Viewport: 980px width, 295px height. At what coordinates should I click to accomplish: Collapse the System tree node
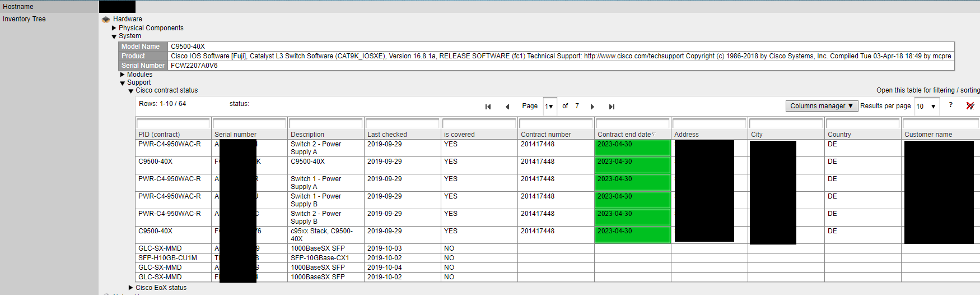point(114,36)
